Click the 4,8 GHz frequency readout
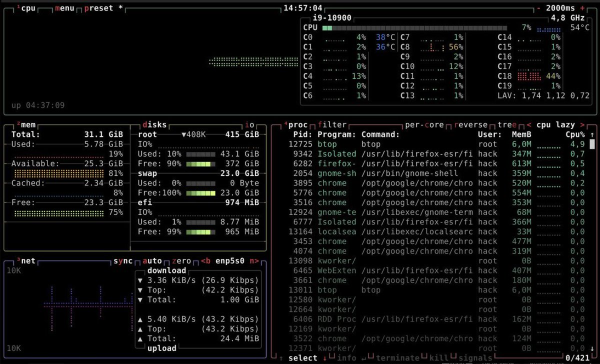The image size is (600, 364). click(568, 18)
